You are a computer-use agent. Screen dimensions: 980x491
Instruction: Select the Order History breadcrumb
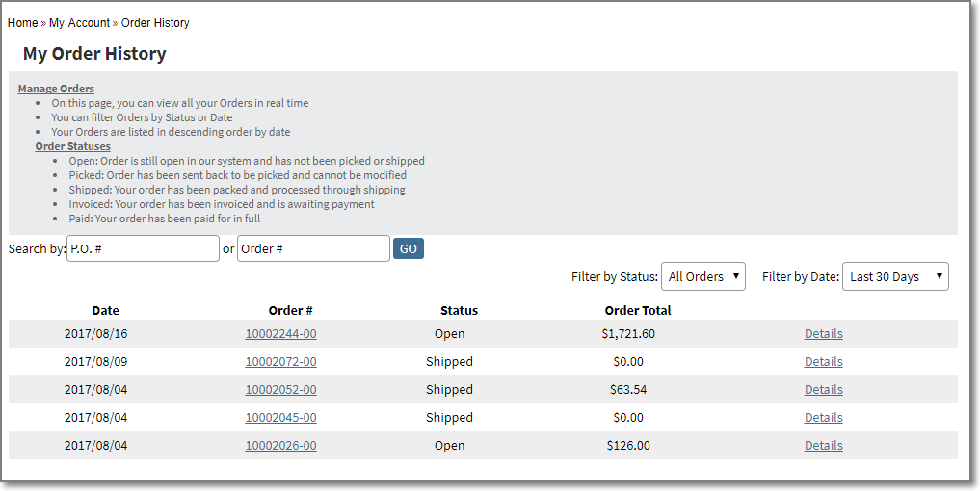tap(155, 23)
